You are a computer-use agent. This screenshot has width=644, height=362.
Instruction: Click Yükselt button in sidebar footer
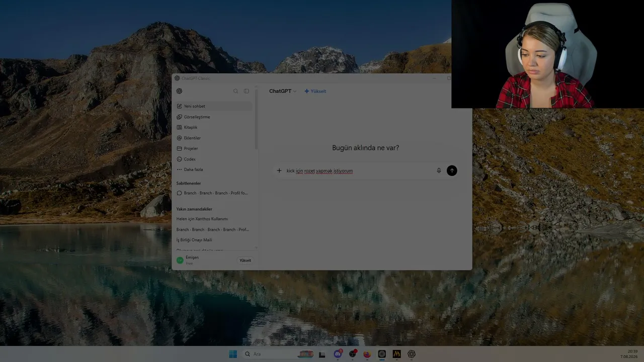(x=246, y=260)
